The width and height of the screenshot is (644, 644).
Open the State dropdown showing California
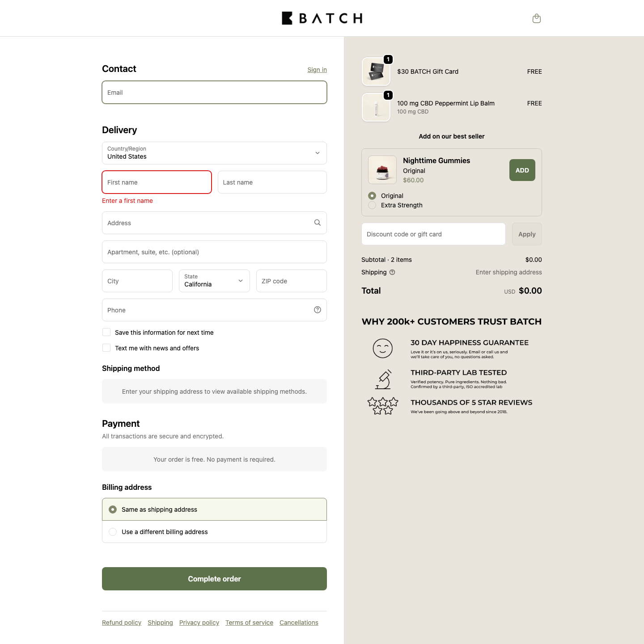214,281
